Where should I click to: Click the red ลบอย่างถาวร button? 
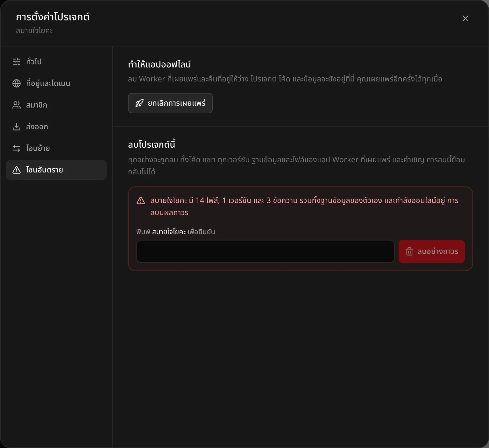(432, 251)
